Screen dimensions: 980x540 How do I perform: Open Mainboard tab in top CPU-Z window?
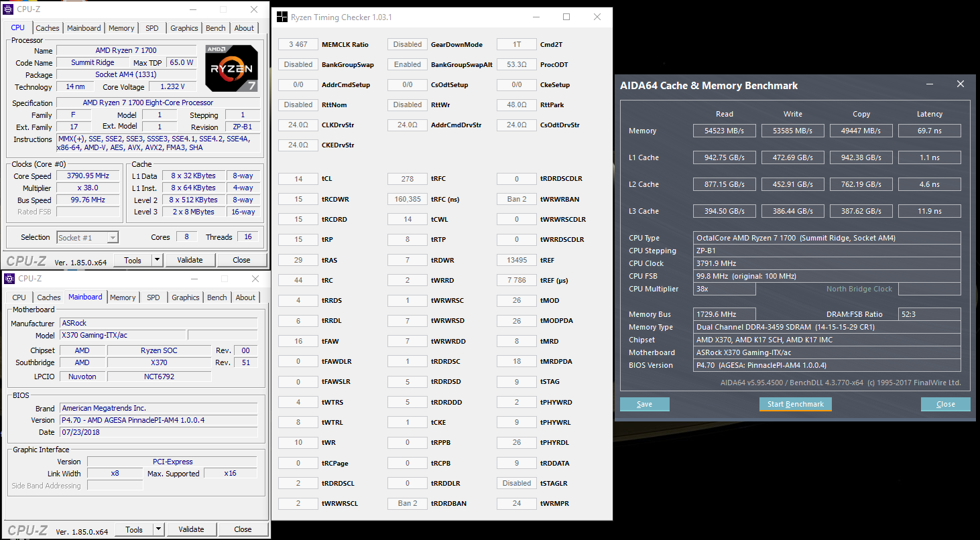(84, 28)
